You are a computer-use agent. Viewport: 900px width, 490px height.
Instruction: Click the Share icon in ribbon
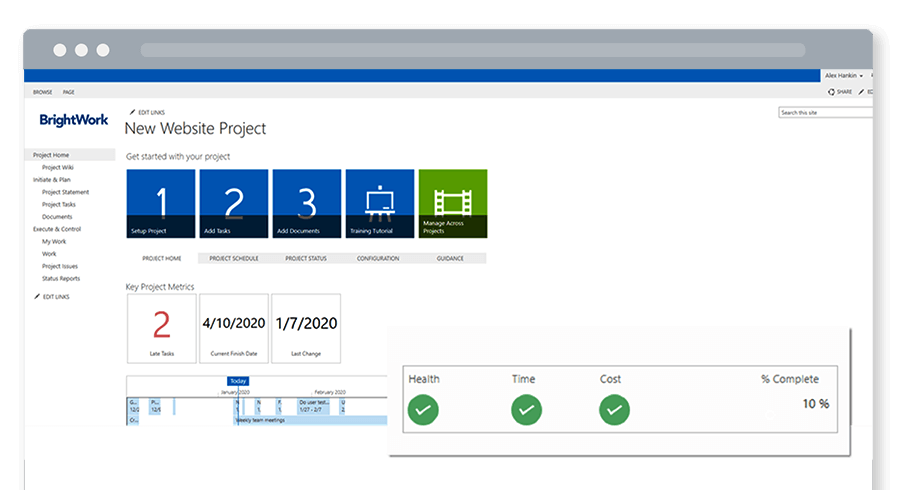(x=838, y=91)
